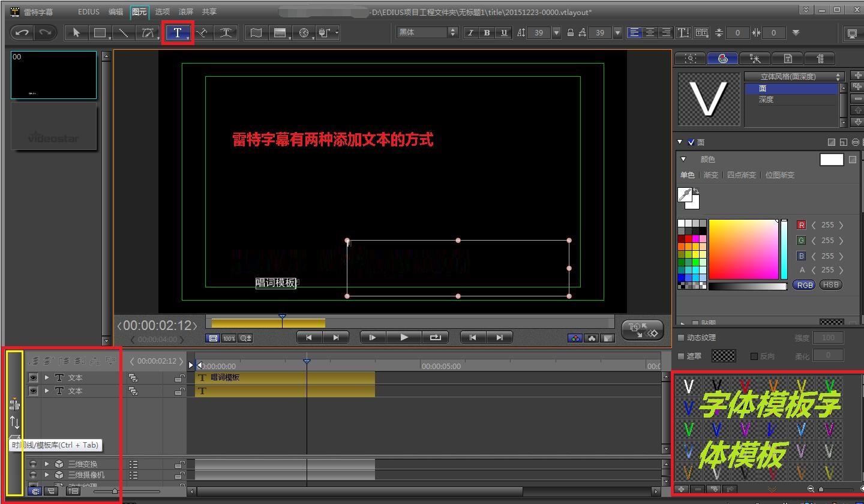The image size is (864, 504).
Task: Click the undo arrow button
Action: click(x=23, y=32)
